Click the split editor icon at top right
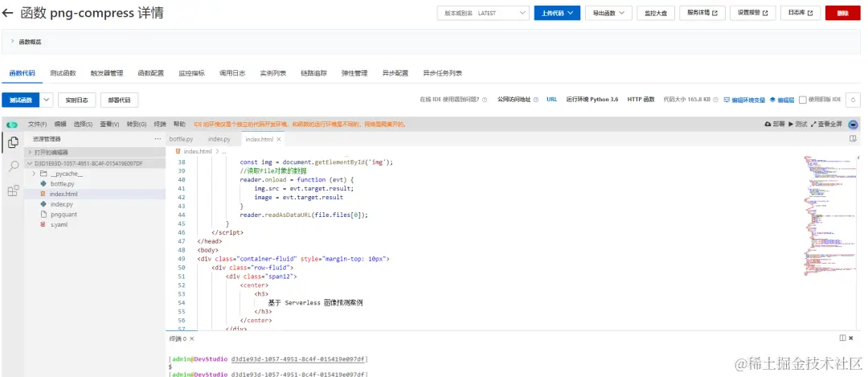Image resolution: width=868 pixels, height=377 pixels. click(853, 139)
